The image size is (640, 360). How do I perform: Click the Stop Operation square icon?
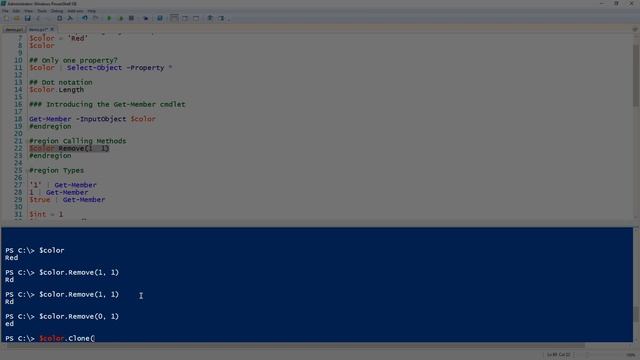point(131,18)
